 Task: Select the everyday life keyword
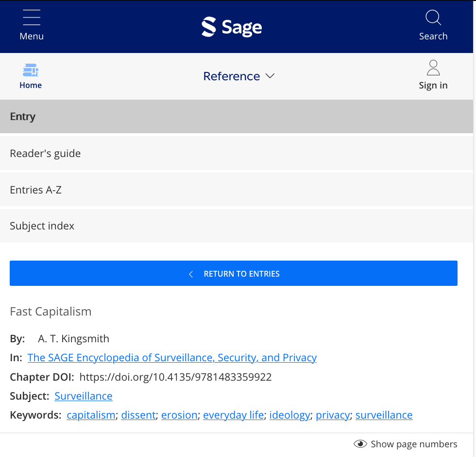[x=233, y=415]
